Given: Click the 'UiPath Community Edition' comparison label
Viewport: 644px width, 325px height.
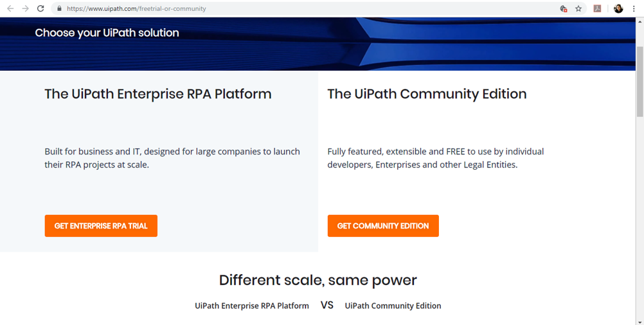Looking at the screenshot, I should click(393, 306).
